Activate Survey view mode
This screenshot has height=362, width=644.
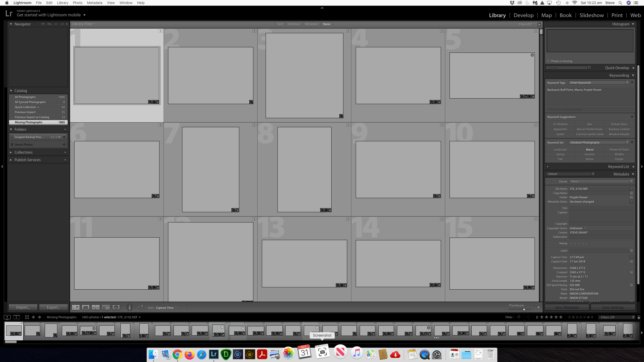click(x=106, y=307)
